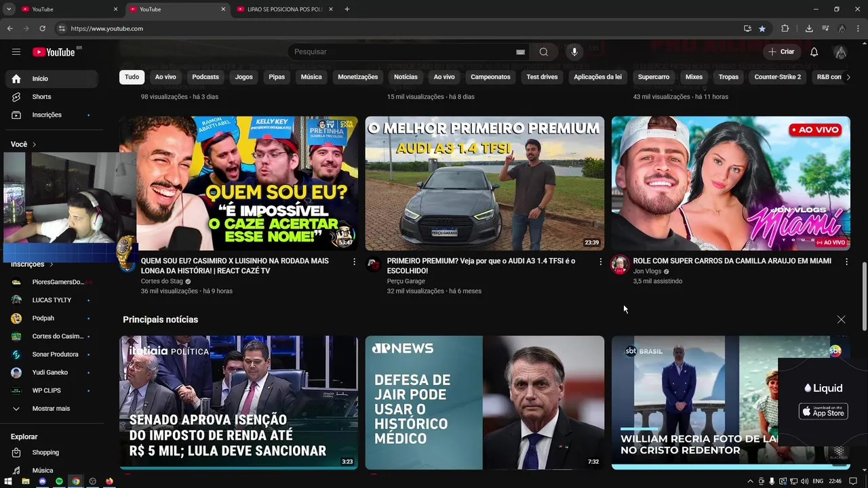This screenshot has height=488, width=868.
Task: Open options for the Camilla Araujo Miami video
Action: 846,262
